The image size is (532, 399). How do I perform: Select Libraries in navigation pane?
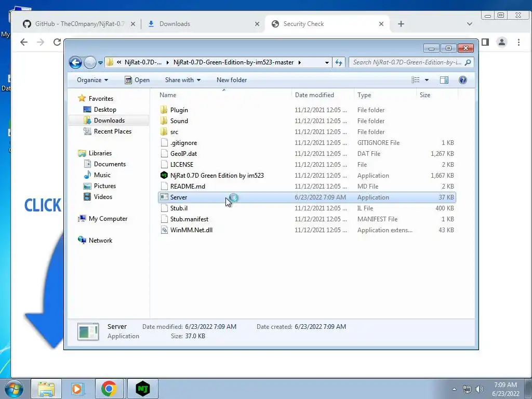pyautogui.click(x=100, y=153)
